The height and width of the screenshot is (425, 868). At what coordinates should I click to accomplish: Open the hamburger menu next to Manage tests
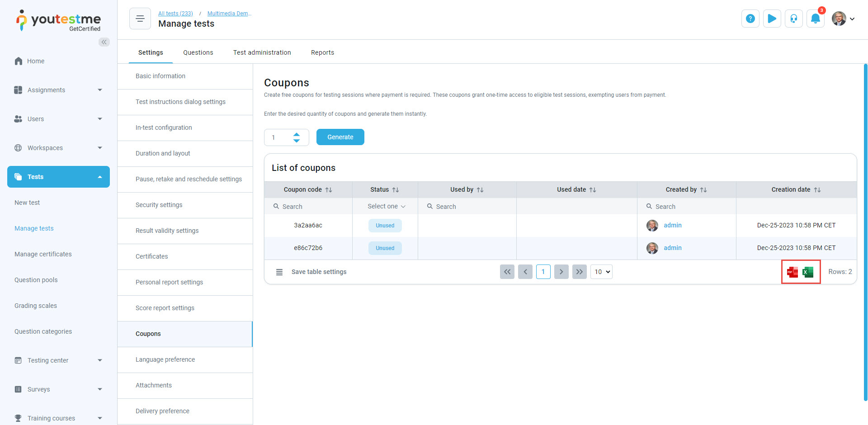tap(140, 19)
